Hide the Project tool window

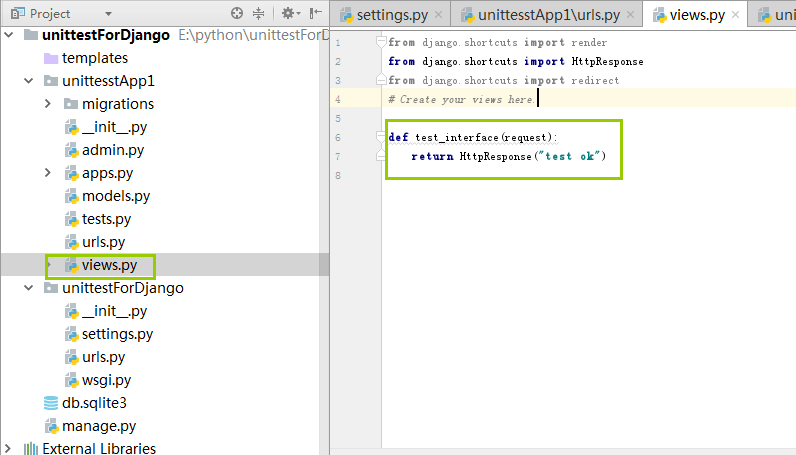316,13
